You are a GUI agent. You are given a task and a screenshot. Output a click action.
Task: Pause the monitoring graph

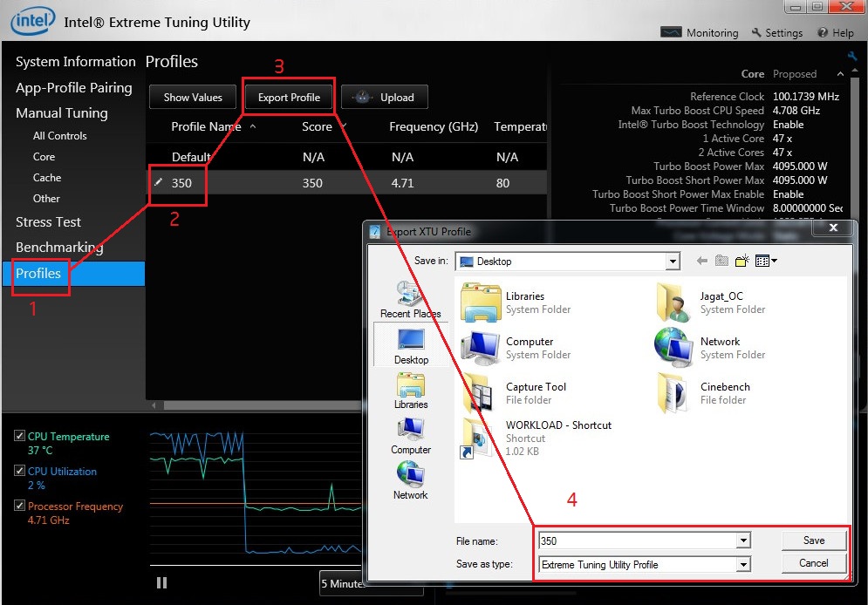coord(161,582)
